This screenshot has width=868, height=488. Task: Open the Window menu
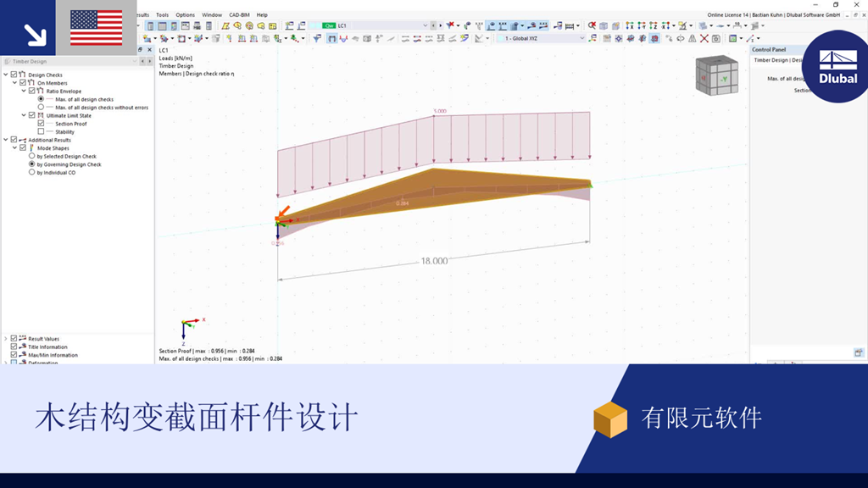click(x=211, y=15)
